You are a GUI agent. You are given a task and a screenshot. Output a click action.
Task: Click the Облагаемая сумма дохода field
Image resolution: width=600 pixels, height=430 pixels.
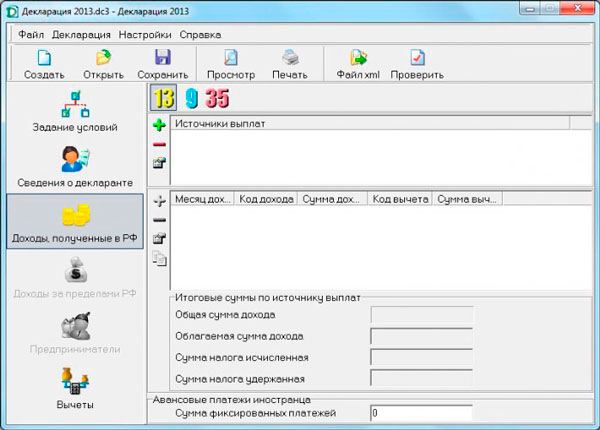tap(422, 336)
